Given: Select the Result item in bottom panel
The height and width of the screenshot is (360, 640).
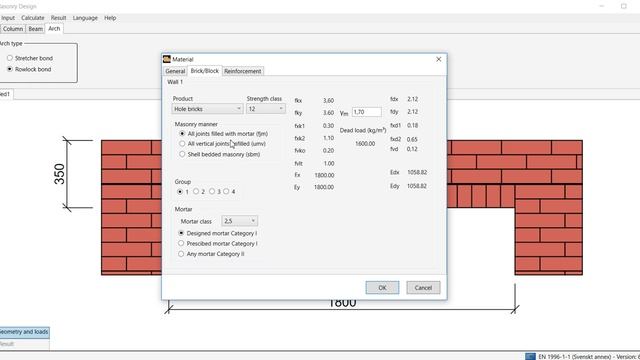Looking at the screenshot, I should point(24,344).
